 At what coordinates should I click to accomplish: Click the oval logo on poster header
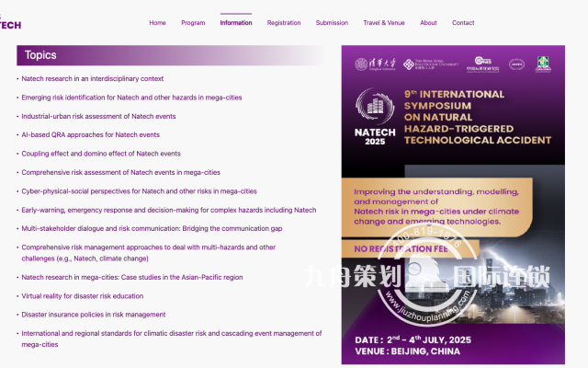pos(516,64)
